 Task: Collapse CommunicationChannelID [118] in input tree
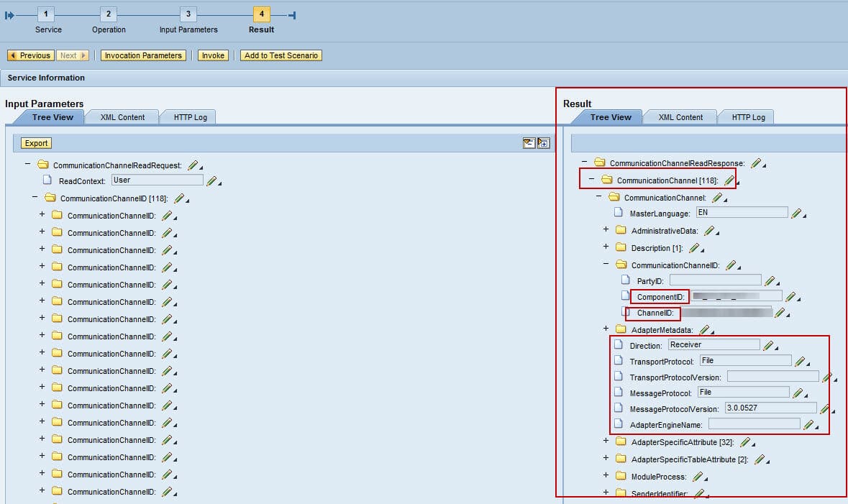pyautogui.click(x=35, y=198)
